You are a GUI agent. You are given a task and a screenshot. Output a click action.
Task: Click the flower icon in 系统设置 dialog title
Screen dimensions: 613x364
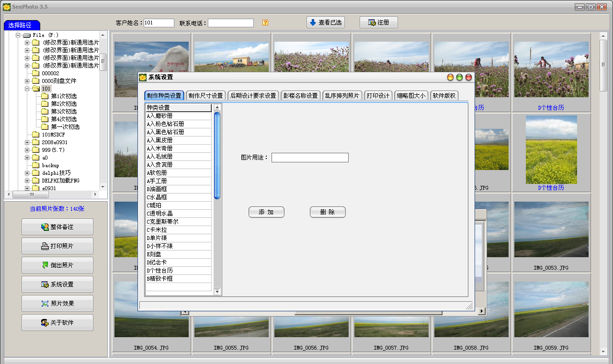point(143,77)
